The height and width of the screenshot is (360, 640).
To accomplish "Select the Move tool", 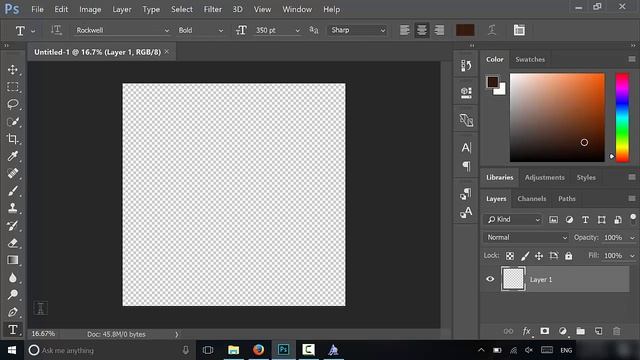I will (x=13, y=69).
